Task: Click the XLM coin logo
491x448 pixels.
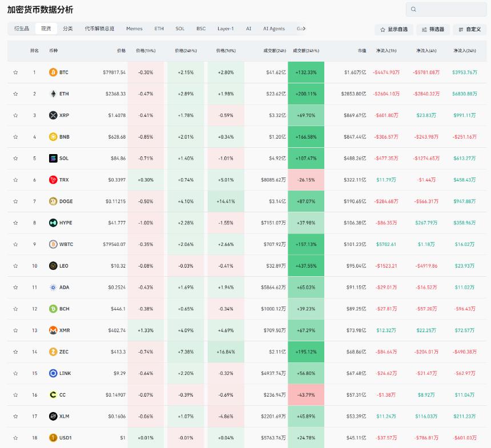Action: click(53, 416)
